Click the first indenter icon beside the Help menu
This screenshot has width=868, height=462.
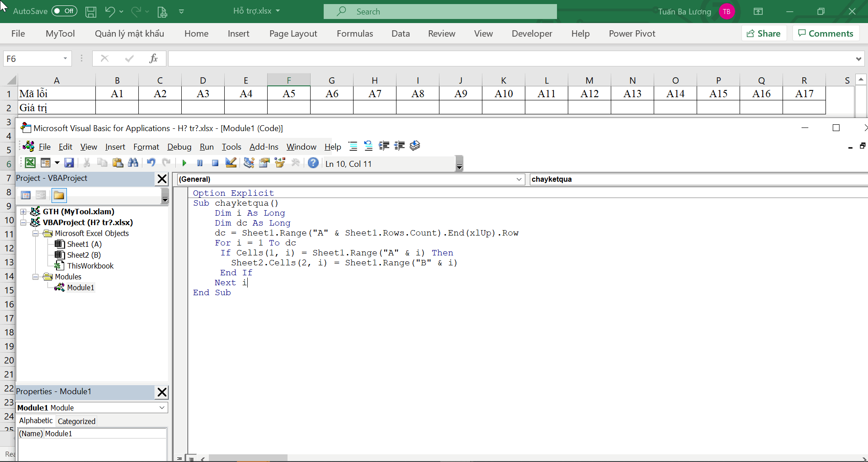(353, 146)
